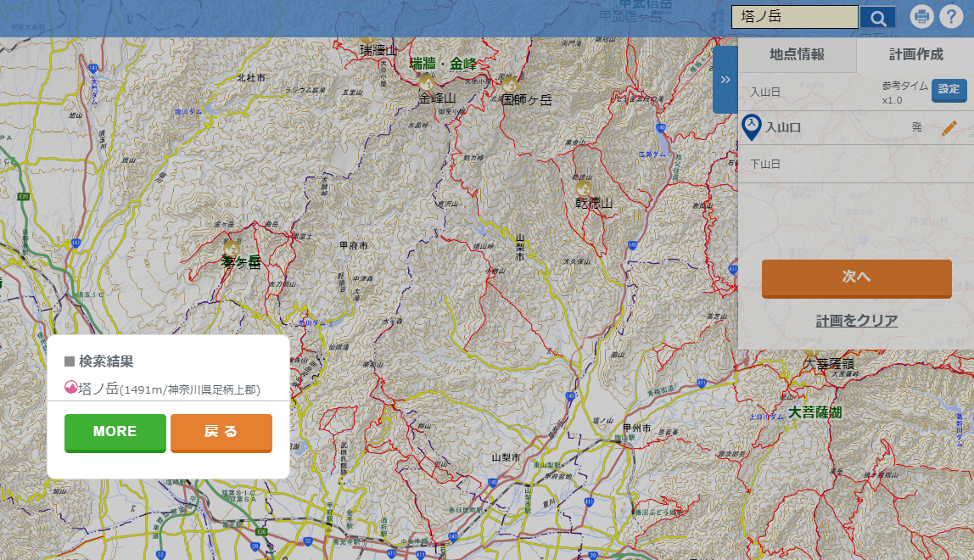
Task: Click the magnifier search button
Action: click(x=878, y=18)
